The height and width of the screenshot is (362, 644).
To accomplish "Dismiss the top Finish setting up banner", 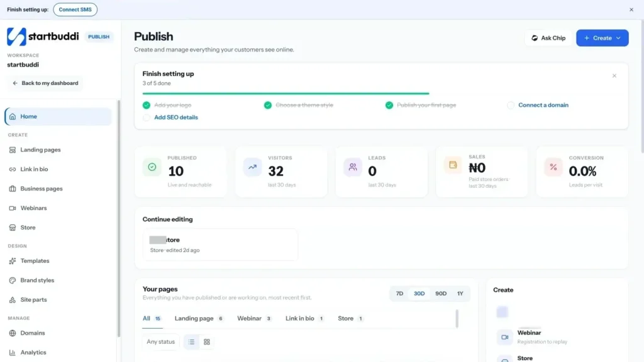I will (x=631, y=9).
